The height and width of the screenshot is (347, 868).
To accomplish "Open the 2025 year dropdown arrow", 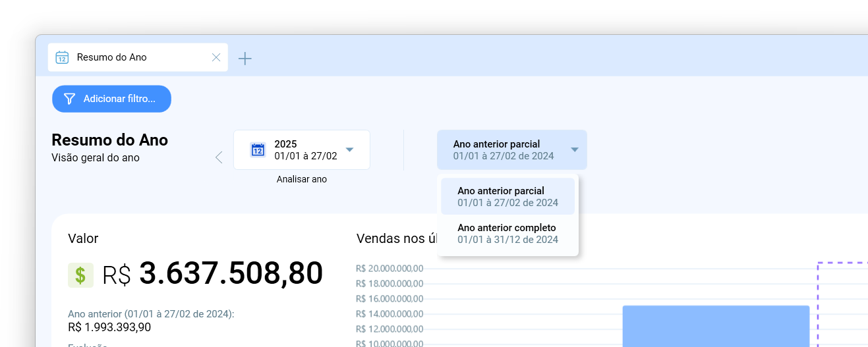I will (349, 149).
